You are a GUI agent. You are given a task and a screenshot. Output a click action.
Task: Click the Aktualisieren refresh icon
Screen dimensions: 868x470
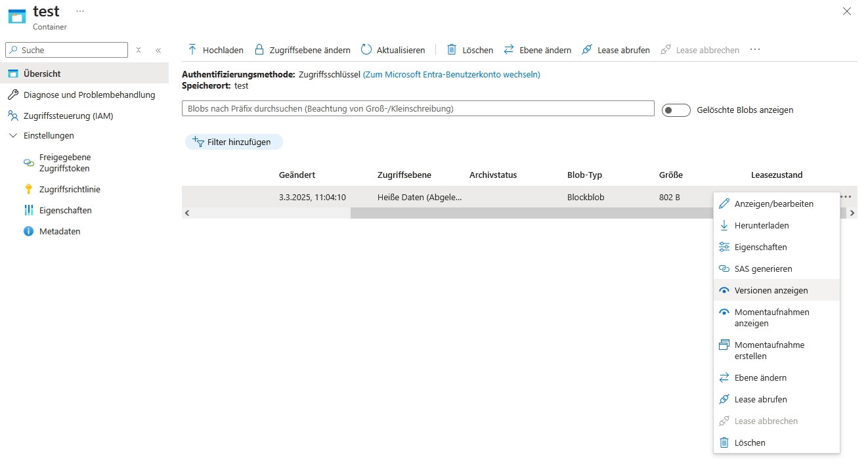click(x=366, y=50)
